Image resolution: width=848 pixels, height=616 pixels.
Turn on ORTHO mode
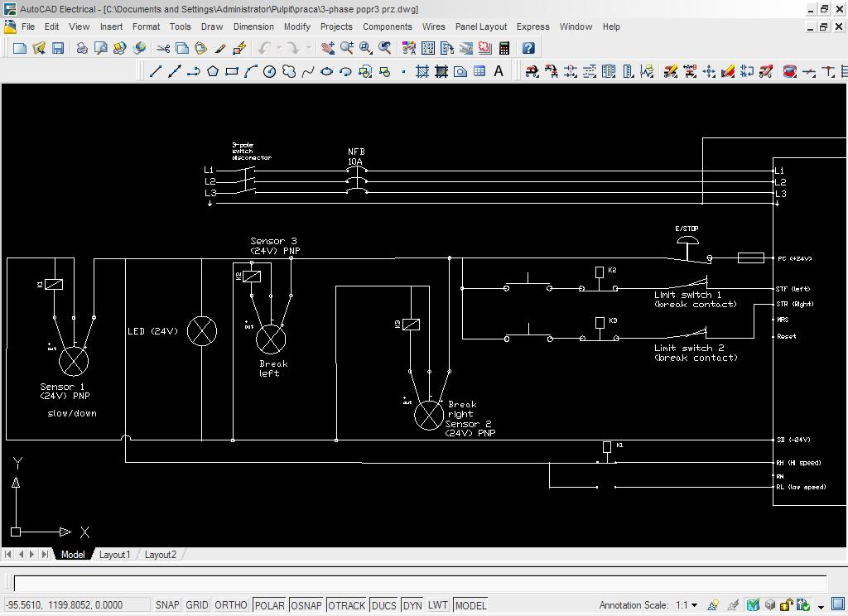[231, 605]
